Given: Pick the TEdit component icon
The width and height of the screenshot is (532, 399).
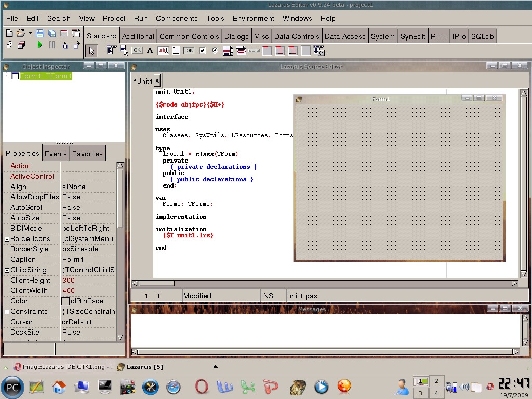Looking at the screenshot, I should [163, 50].
